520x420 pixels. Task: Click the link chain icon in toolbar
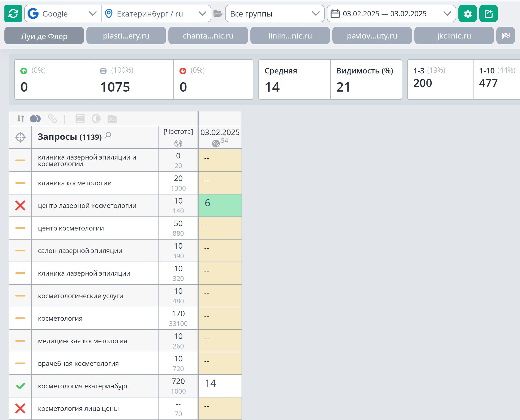point(52,119)
